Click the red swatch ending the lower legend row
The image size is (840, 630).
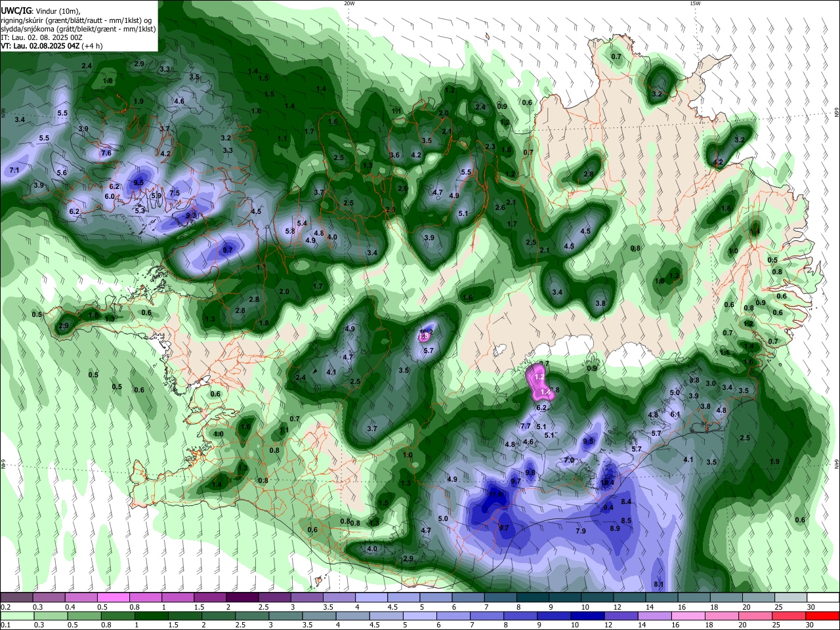click(822, 616)
